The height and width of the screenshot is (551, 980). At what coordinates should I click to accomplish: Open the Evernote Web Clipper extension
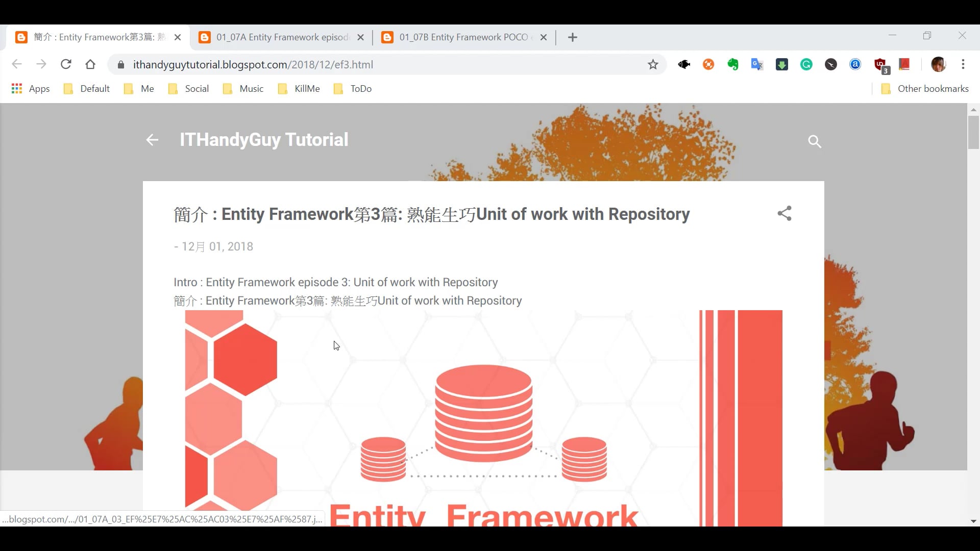(733, 64)
